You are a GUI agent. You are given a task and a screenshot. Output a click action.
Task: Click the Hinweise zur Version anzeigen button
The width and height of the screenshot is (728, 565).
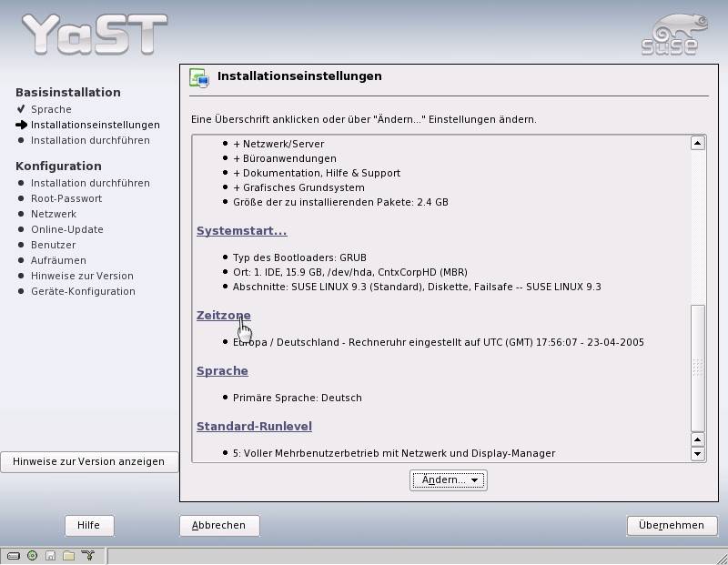coord(88,462)
